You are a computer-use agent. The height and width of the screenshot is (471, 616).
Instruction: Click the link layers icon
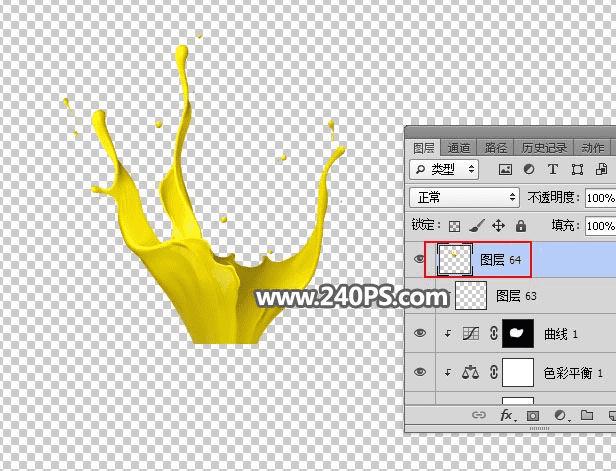[x=478, y=415]
